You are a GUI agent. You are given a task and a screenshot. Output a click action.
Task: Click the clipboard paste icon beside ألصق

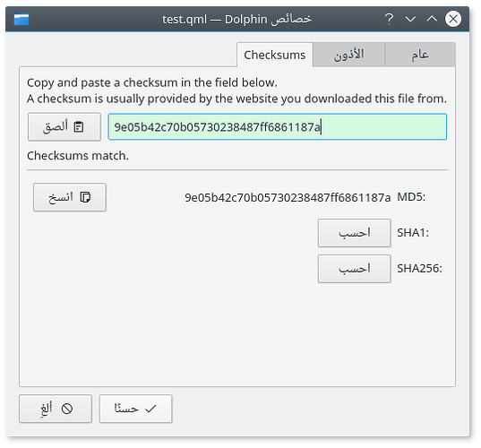click(79, 126)
